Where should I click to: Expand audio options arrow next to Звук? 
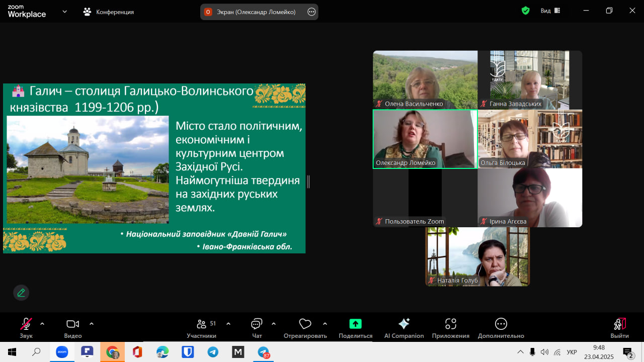point(42,324)
